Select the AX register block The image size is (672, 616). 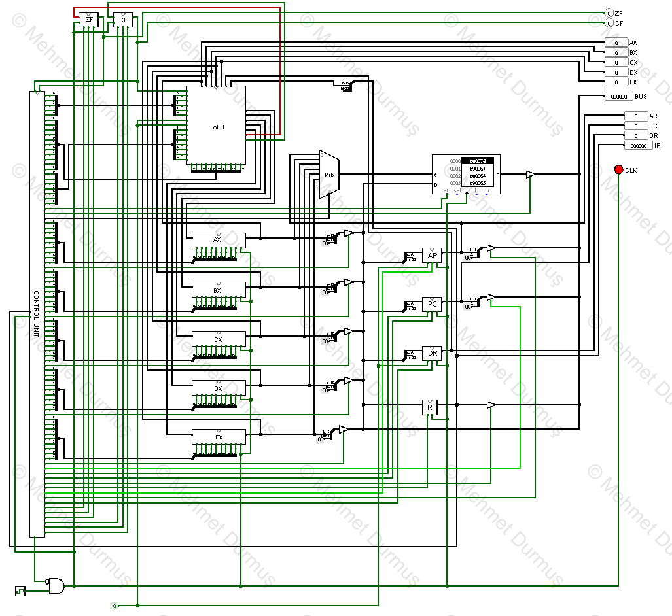point(218,239)
